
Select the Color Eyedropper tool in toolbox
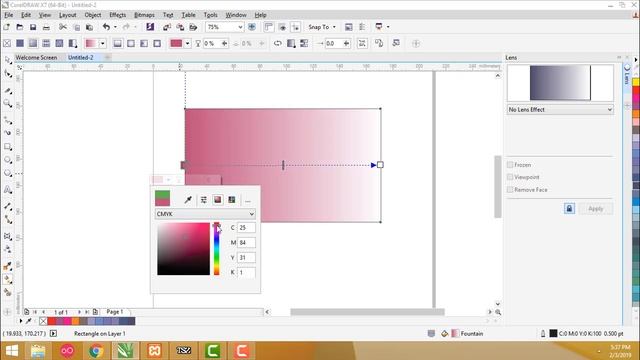tap(8, 266)
